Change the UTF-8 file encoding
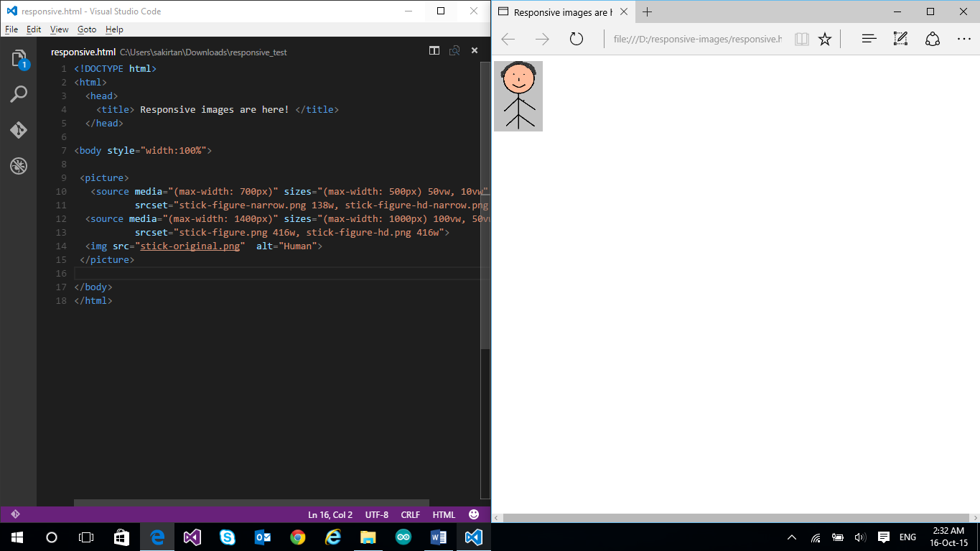This screenshot has height=551, width=980. [376, 514]
